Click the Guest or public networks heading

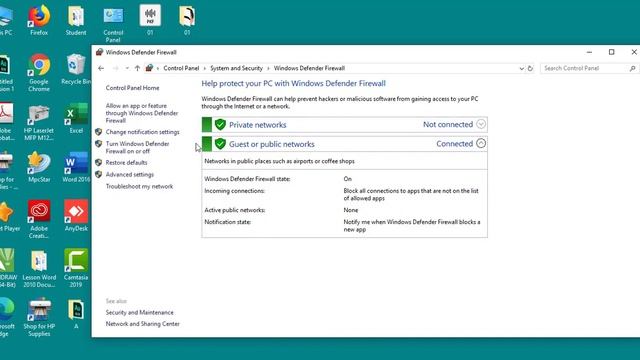tap(271, 144)
